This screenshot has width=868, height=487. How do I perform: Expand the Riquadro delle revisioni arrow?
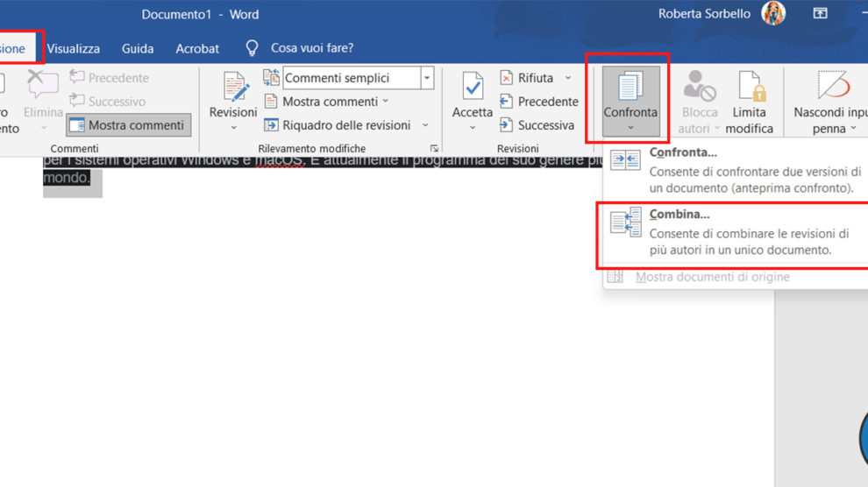tap(425, 125)
